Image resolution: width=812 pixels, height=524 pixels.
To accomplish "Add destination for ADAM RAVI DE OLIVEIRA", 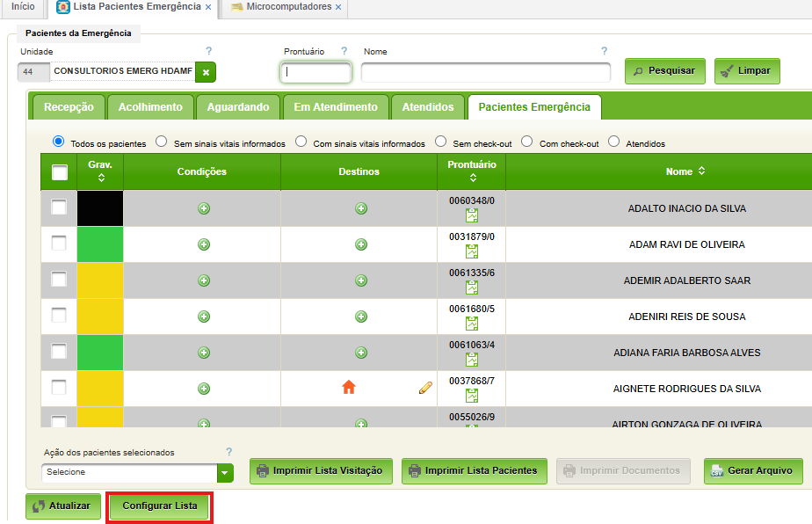I will pos(361,244).
